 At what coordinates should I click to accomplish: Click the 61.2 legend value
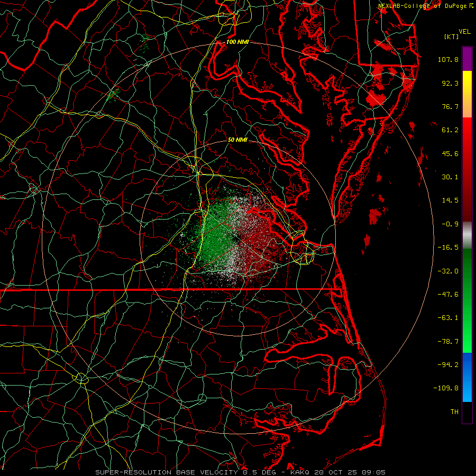tap(450, 130)
